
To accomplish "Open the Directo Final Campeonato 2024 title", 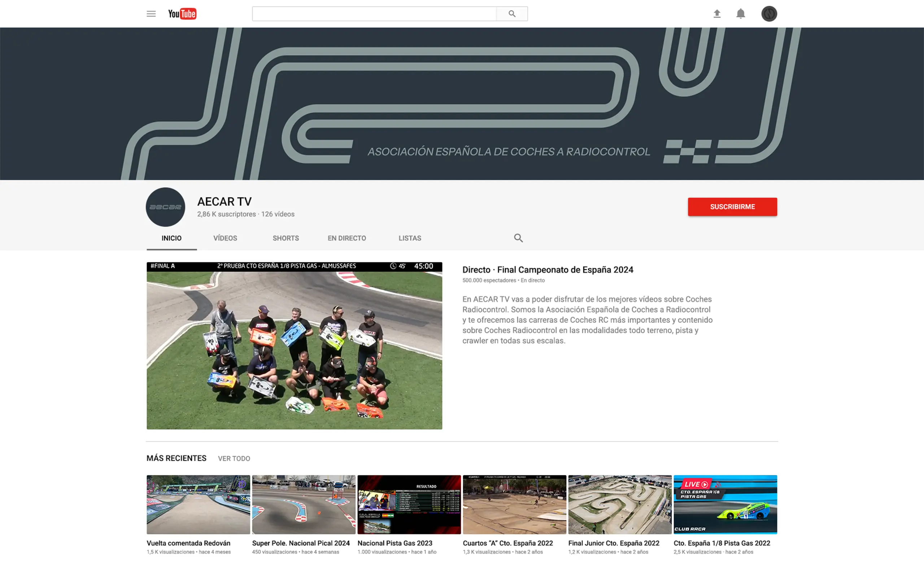I will click(x=548, y=270).
